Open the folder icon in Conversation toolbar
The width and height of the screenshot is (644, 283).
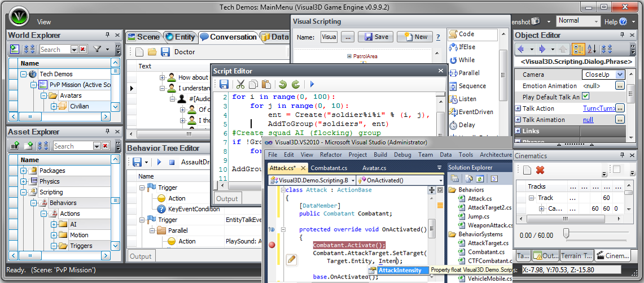coord(152,52)
